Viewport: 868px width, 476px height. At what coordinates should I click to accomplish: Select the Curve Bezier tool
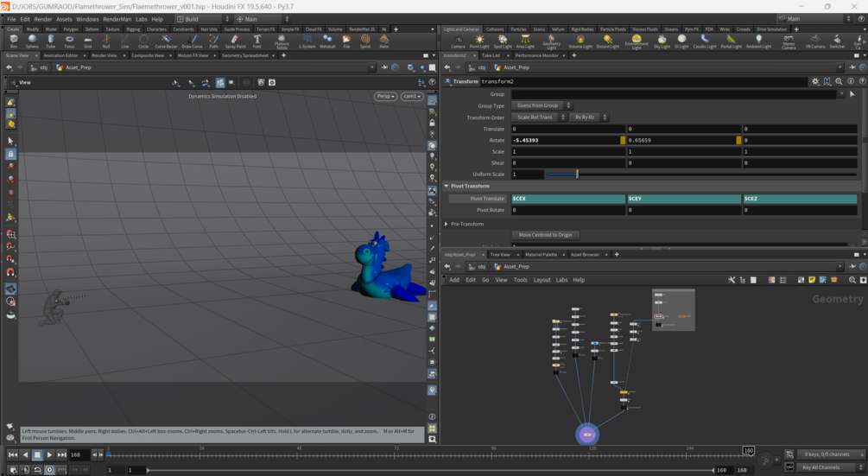pyautogui.click(x=166, y=41)
